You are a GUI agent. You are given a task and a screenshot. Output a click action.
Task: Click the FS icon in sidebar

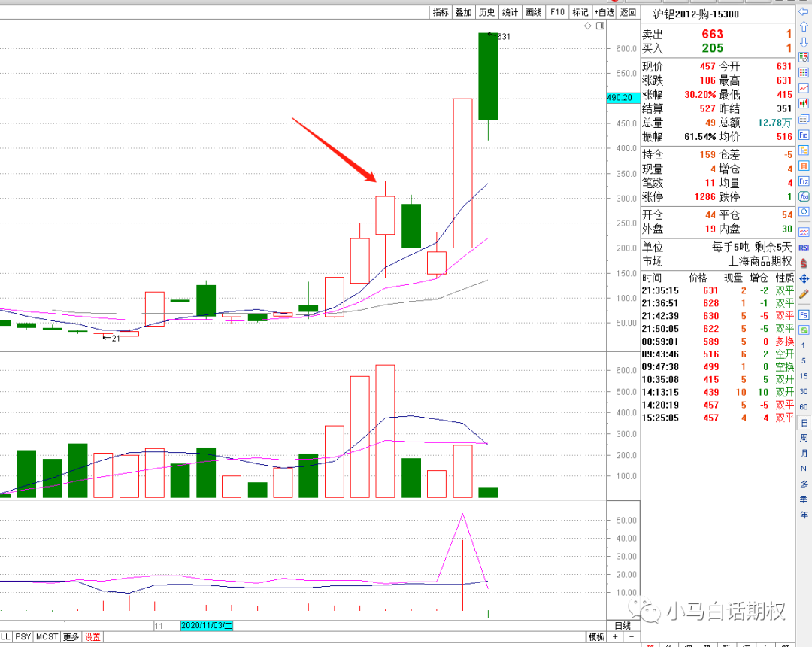[804, 315]
